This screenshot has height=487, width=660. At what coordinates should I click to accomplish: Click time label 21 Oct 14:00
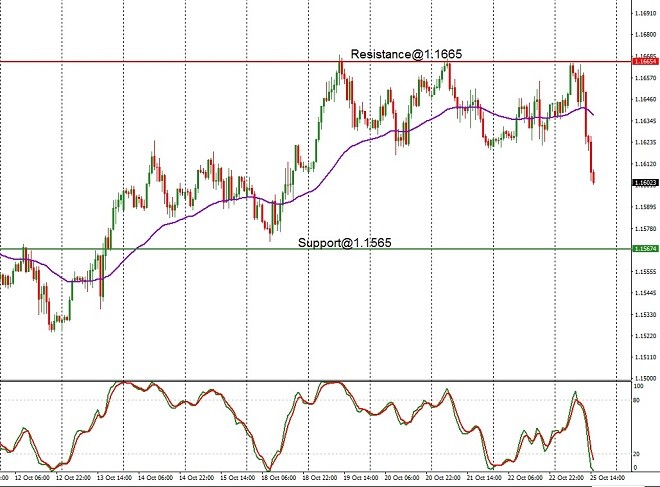coord(484,478)
